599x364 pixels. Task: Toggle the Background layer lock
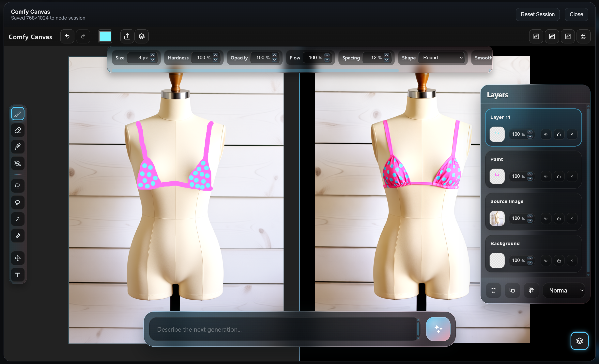click(x=559, y=261)
